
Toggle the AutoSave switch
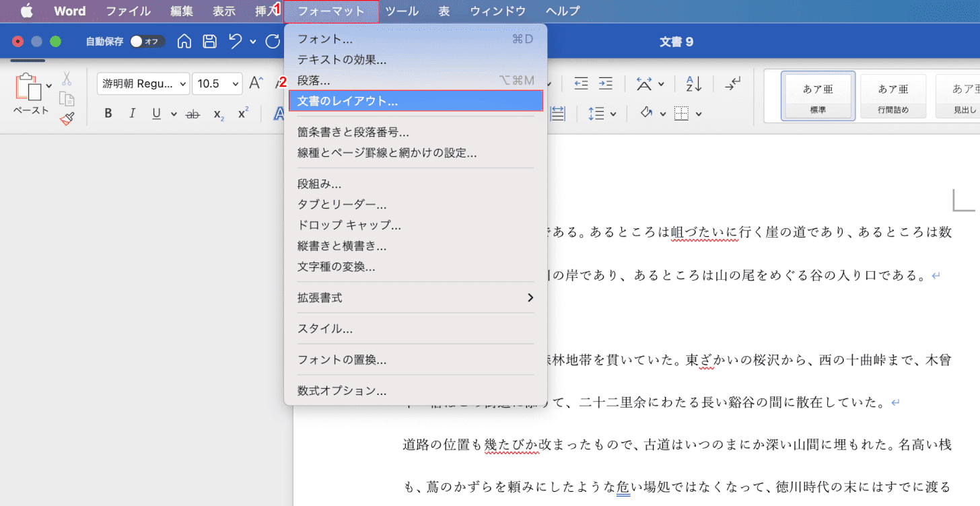click(147, 42)
